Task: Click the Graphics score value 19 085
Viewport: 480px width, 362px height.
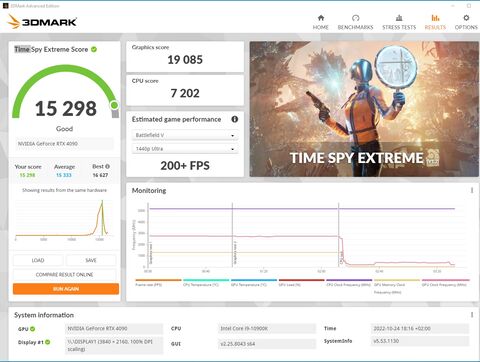Action: pyautogui.click(x=185, y=60)
